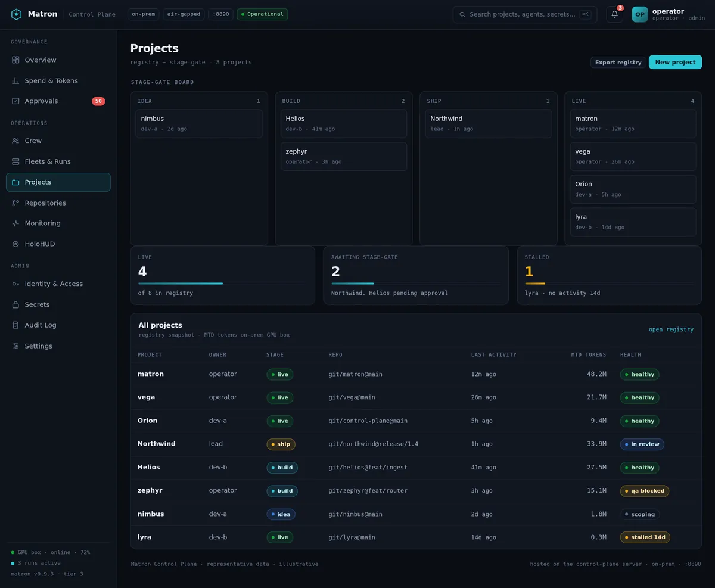The image size is (715, 588).
Task: Click the Projects folder icon in sidebar
Action: (x=15, y=182)
